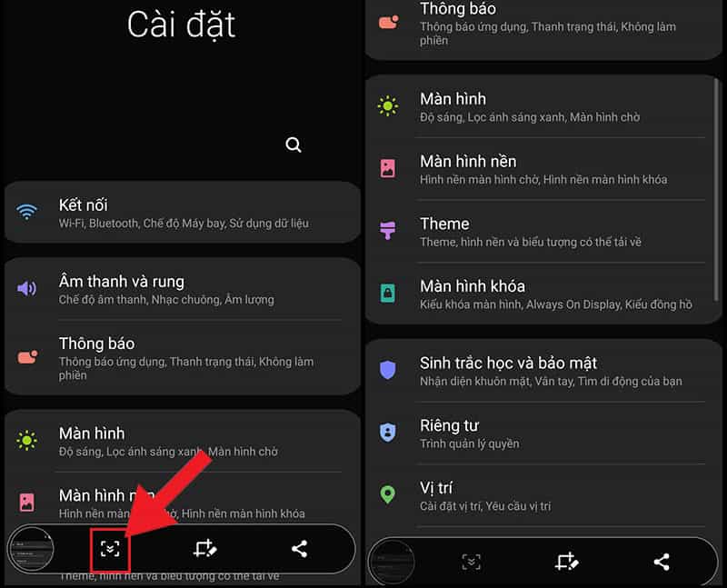The height and width of the screenshot is (588, 727).
Task: Tap the lock icon beside Màn hình khóa
Action: pos(388,293)
